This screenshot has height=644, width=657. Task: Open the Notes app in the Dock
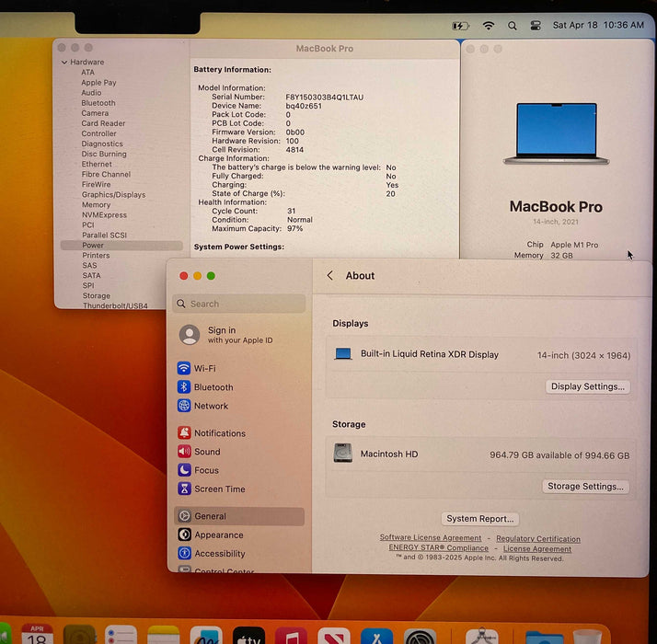click(x=164, y=635)
